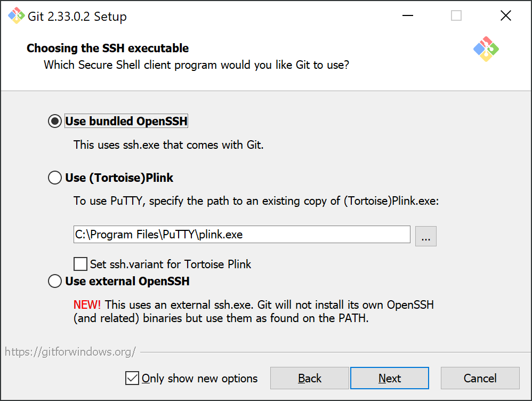Select Use bundled OpenSSH radio button
532x401 pixels.
click(x=54, y=121)
